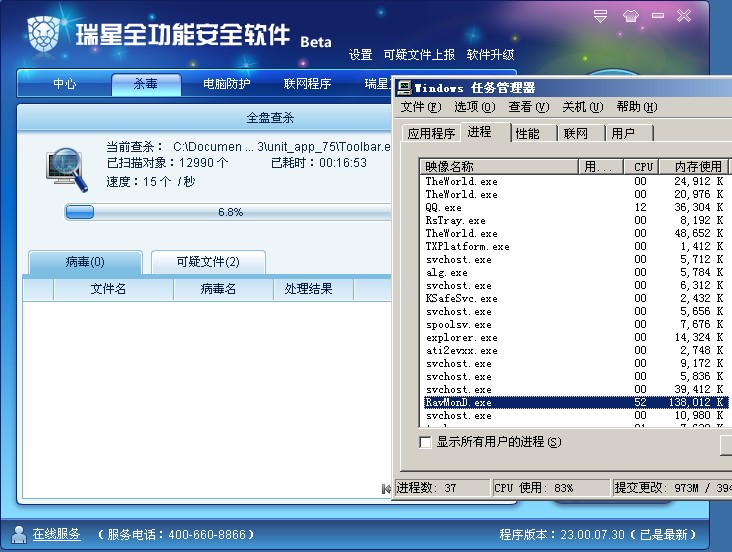Sort processes by 内存使用 column

point(694,167)
